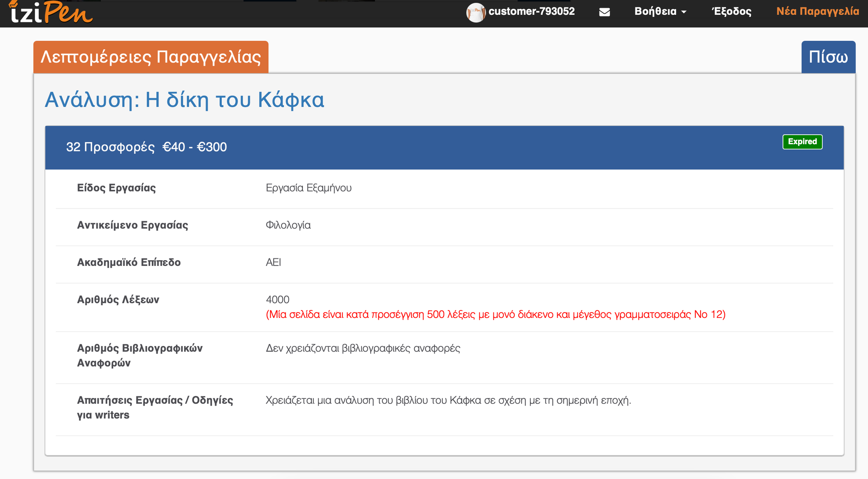Viewport: 868px width, 479px height.
Task: Expand the Βοήθεια dropdown menu
Action: click(655, 12)
